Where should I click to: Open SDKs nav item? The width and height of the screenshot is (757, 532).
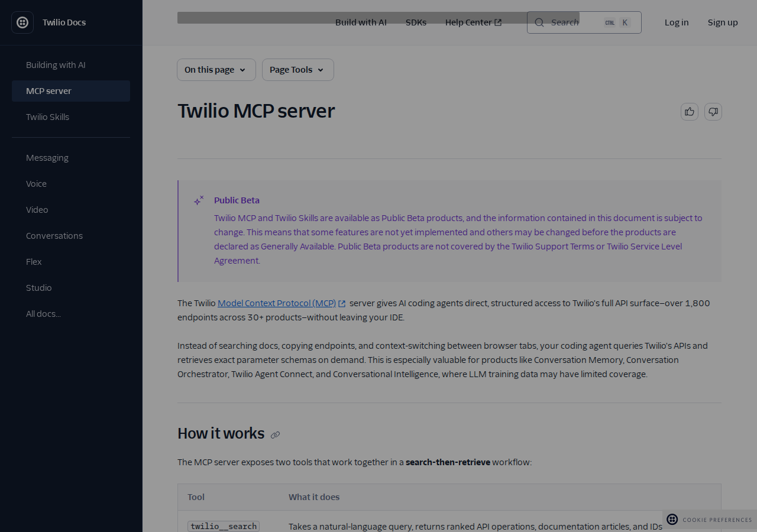coord(416,22)
